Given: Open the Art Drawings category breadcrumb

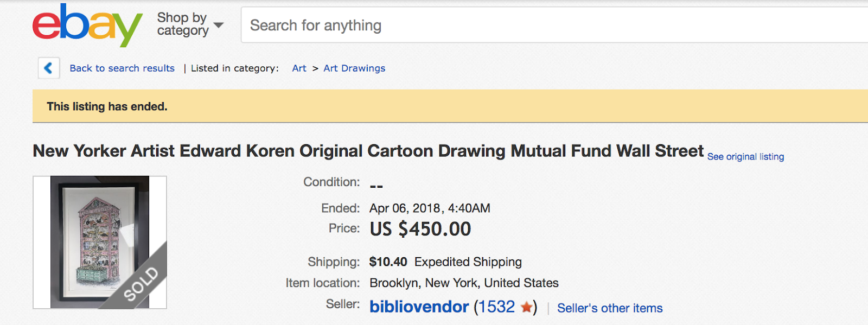Looking at the screenshot, I should click(x=354, y=68).
